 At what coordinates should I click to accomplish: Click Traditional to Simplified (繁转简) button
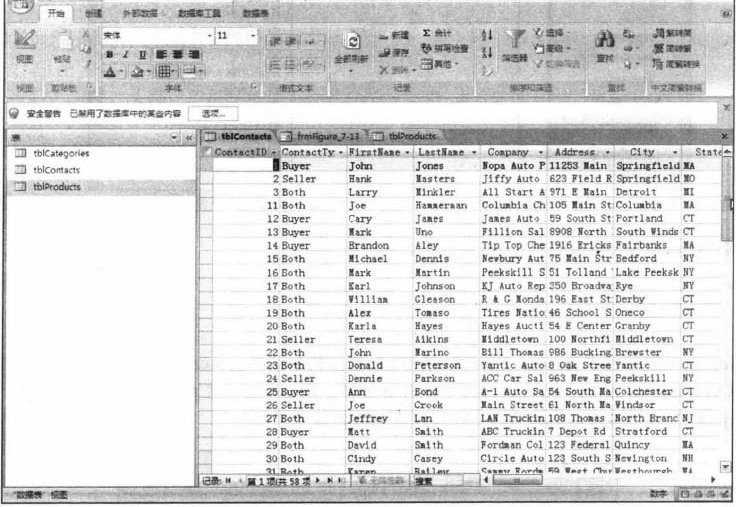[673, 33]
